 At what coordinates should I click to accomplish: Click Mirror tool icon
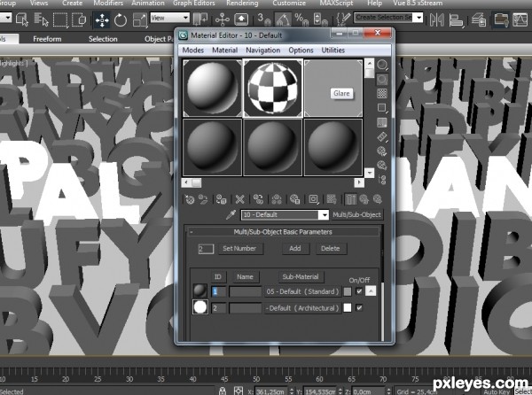coord(436,19)
